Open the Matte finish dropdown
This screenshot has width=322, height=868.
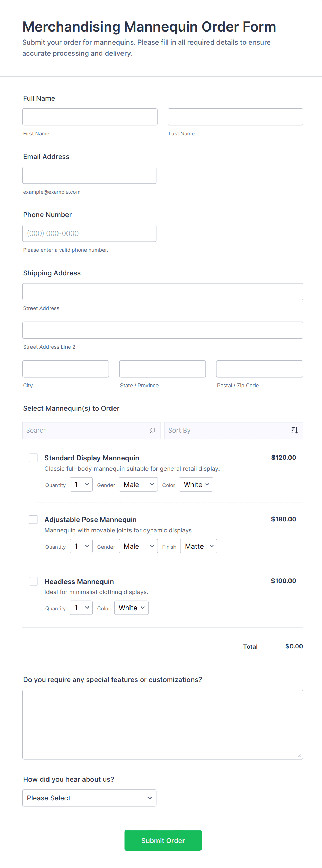(198, 546)
